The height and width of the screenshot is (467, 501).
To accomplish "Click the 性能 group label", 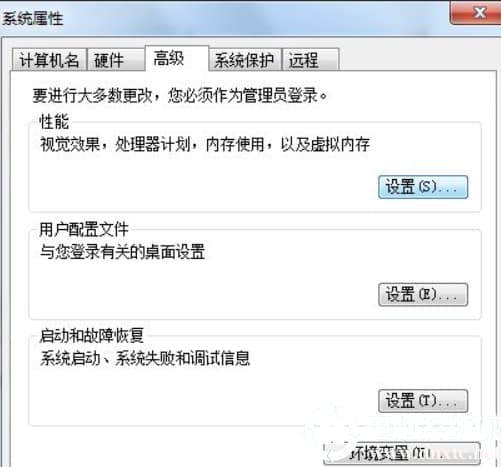I will click(54, 121).
